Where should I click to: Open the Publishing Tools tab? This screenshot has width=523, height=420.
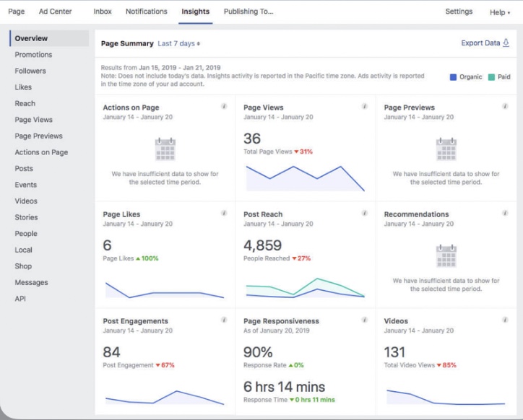(248, 12)
